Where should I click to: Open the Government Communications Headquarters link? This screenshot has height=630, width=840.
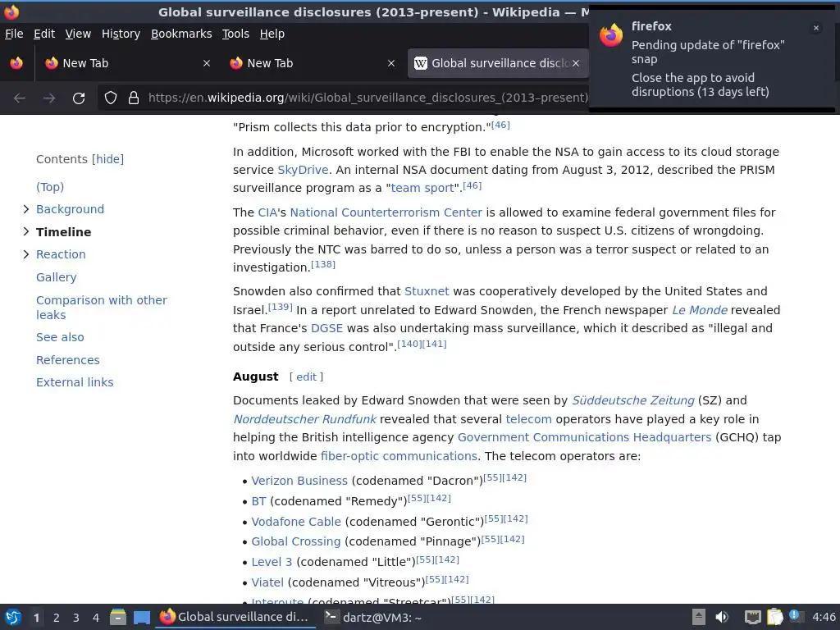pyautogui.click(x=584, y=438)
